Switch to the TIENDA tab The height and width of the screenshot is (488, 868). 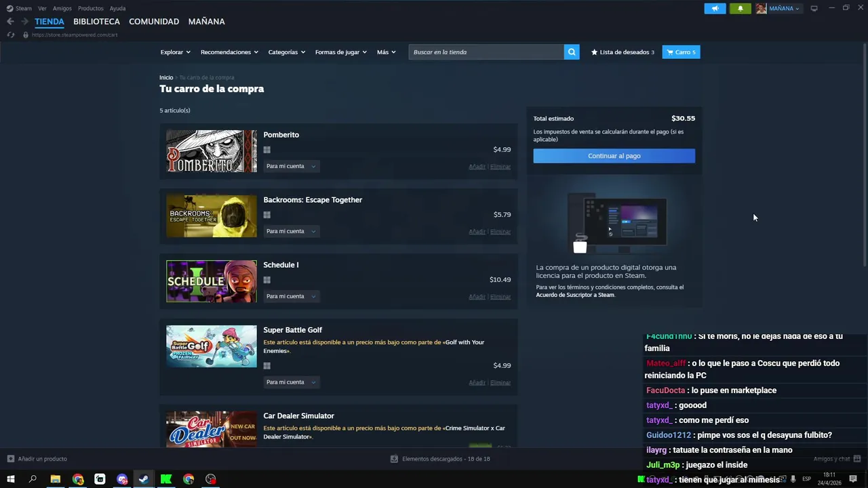tap(50, 22)
